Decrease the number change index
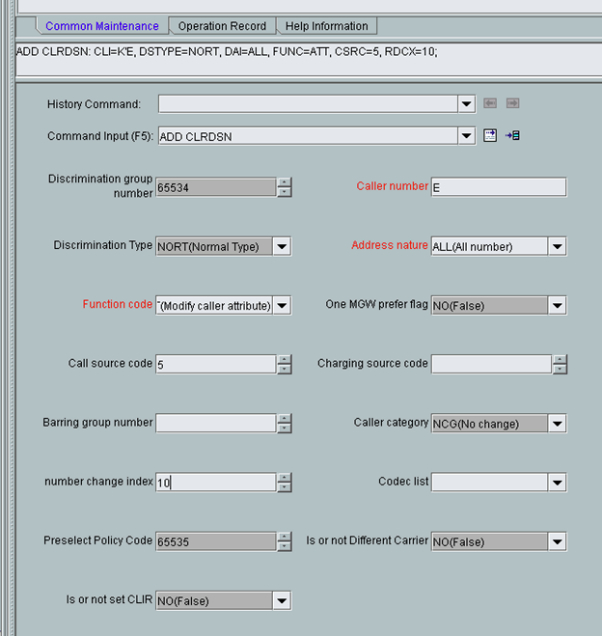 point(284,487)
